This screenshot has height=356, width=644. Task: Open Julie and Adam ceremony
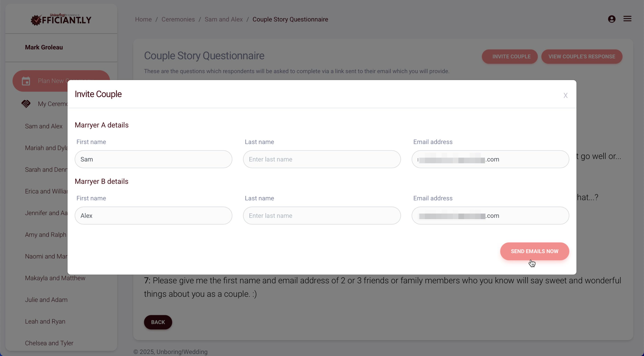pos(46,300)
